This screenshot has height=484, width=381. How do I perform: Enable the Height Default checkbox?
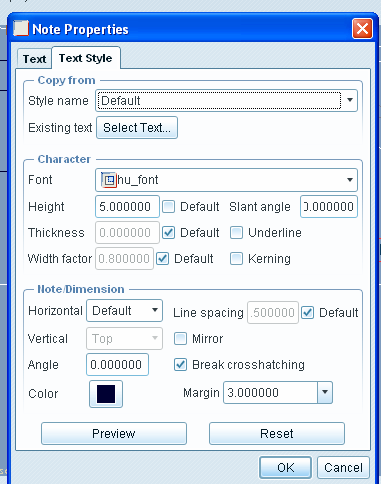click(x=168, y=207)
